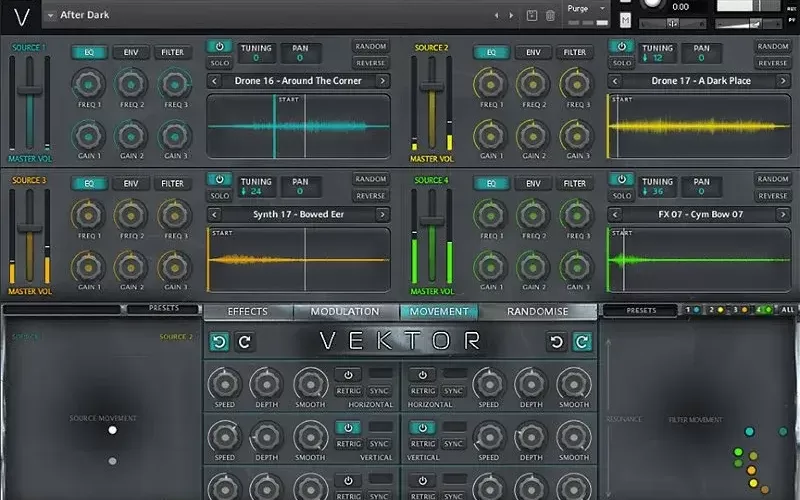Solo Source 3
Viewport: 800px width, 500px height.
click(219, 195)
